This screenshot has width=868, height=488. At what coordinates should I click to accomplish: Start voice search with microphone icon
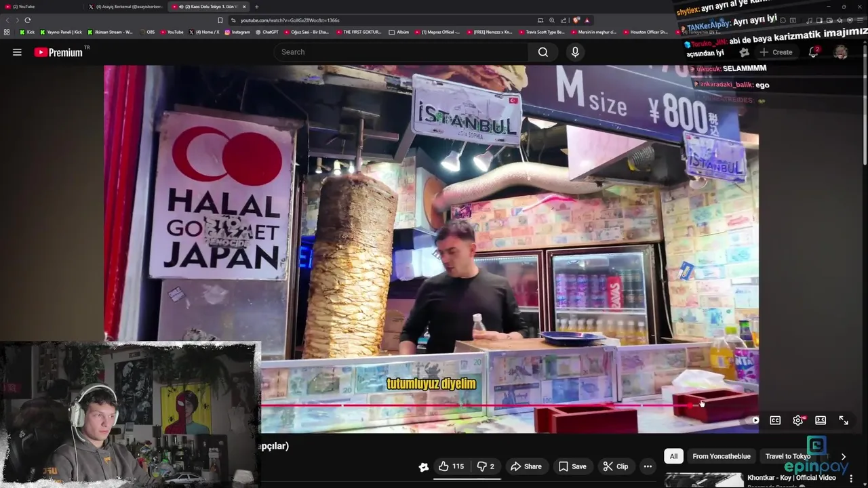point(575,52)
